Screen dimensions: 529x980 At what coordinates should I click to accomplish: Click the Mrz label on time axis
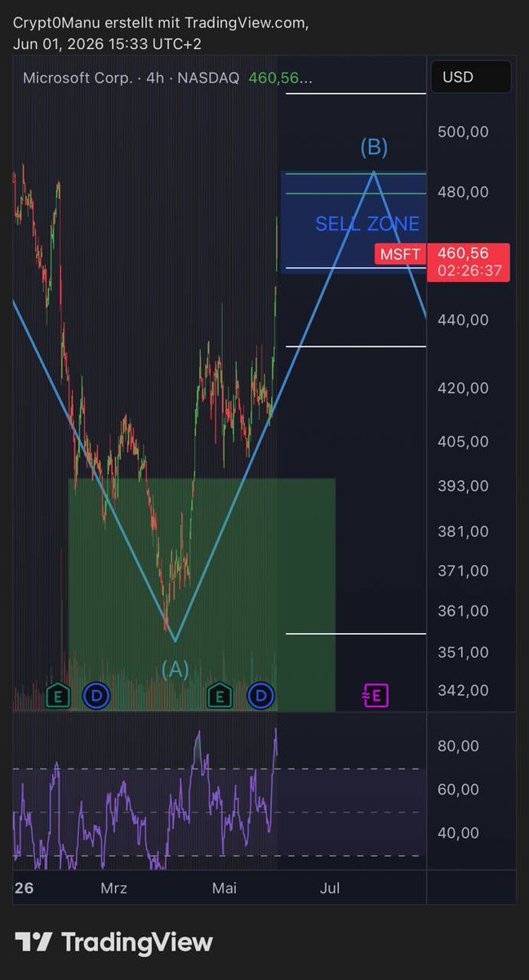(113, 889)
